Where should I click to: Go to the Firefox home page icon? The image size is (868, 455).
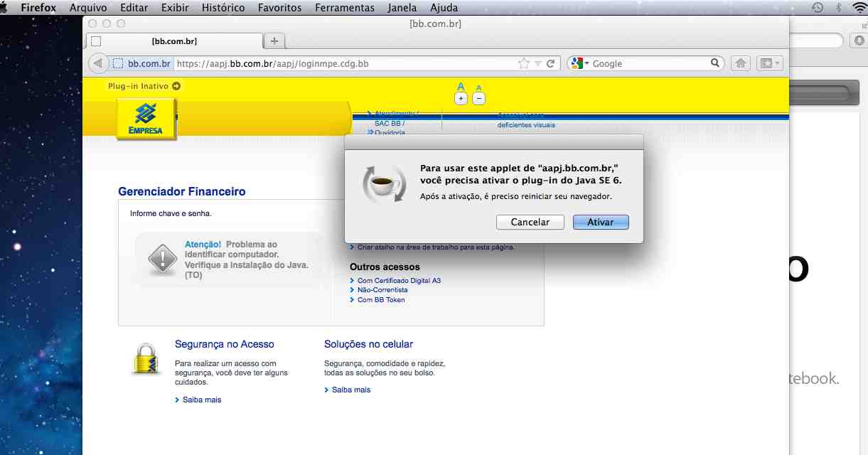coord(740,63)
